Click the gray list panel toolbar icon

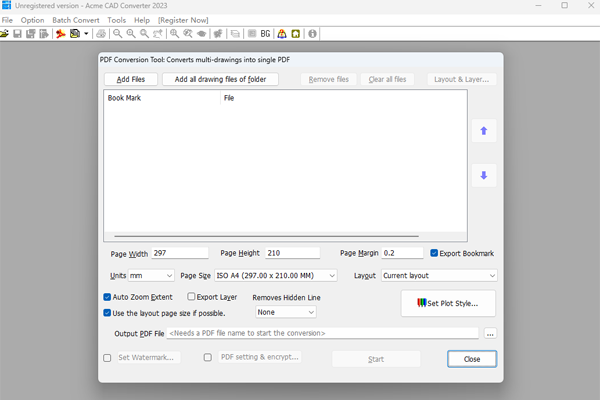tap(252, 34)
